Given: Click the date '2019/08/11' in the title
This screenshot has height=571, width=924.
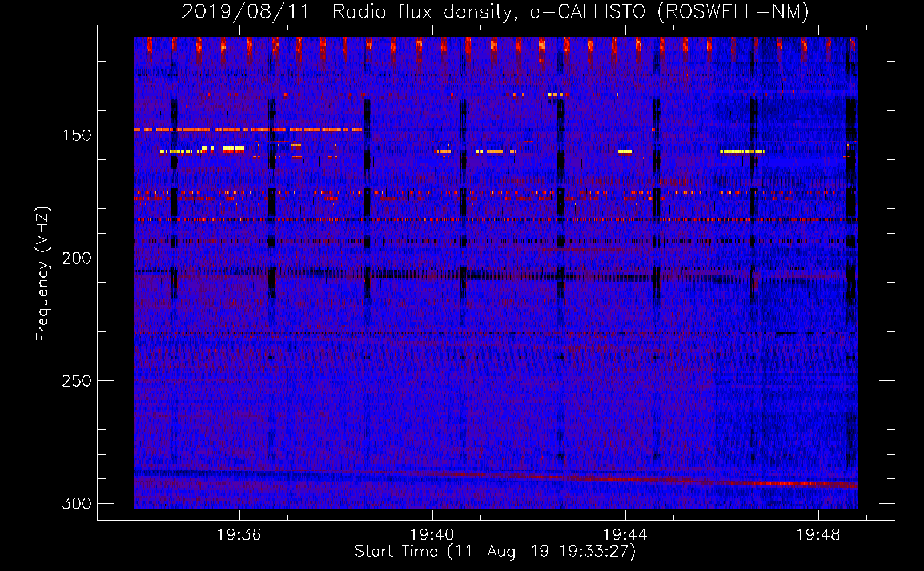Looking at the screenshot, I should tap(246, 12).
